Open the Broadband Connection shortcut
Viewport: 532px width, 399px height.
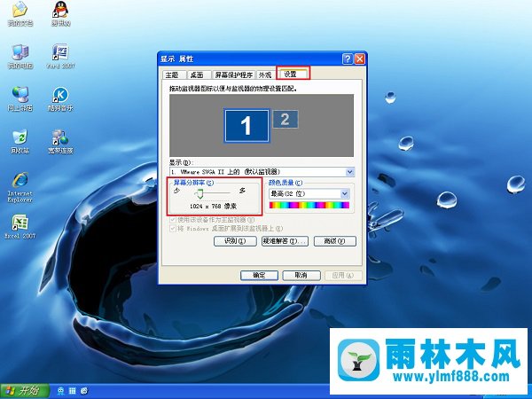point(60,141)
